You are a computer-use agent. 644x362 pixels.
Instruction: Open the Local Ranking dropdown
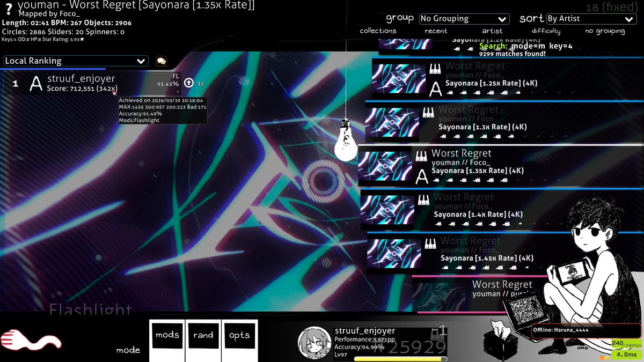76,61
